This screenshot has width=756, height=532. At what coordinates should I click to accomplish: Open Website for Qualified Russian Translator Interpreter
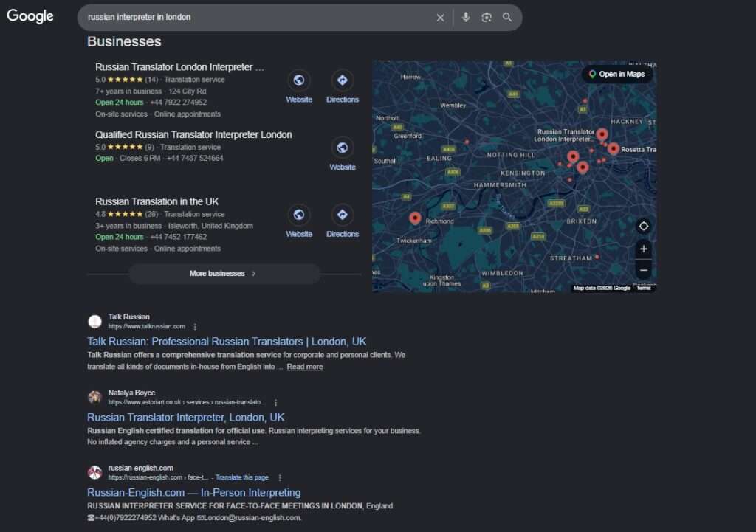(343, 154)
